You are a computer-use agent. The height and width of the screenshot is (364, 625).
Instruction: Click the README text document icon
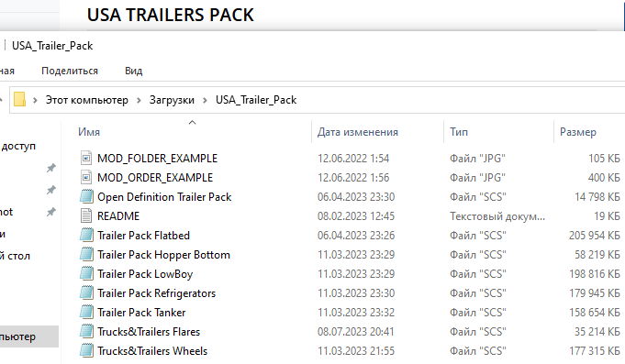click(86, 215)
